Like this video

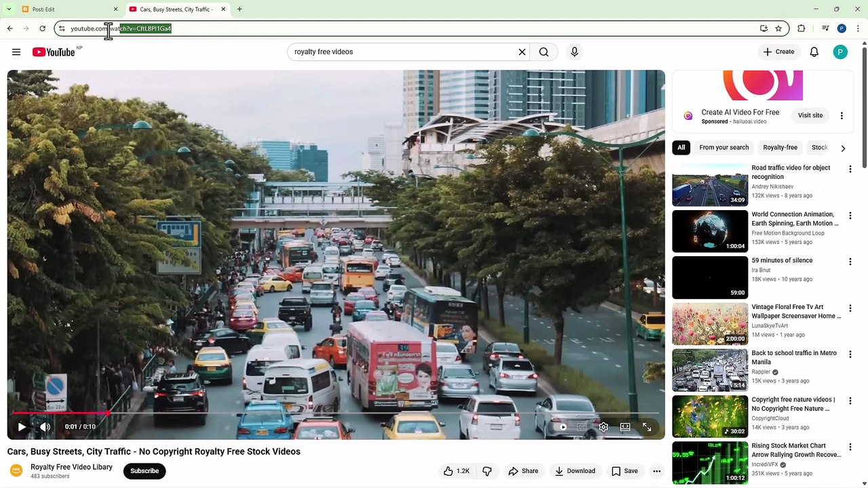point(456,471)
